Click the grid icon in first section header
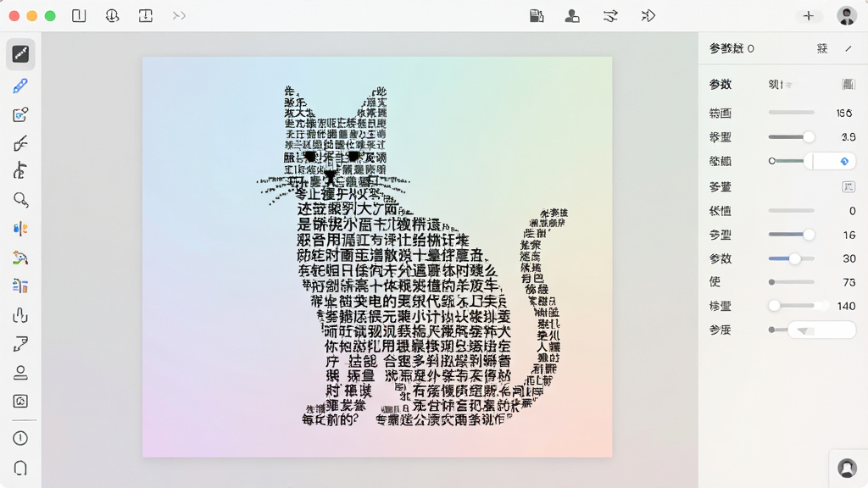The height and width of the screenshot is (488, 868). coord(848,84)
